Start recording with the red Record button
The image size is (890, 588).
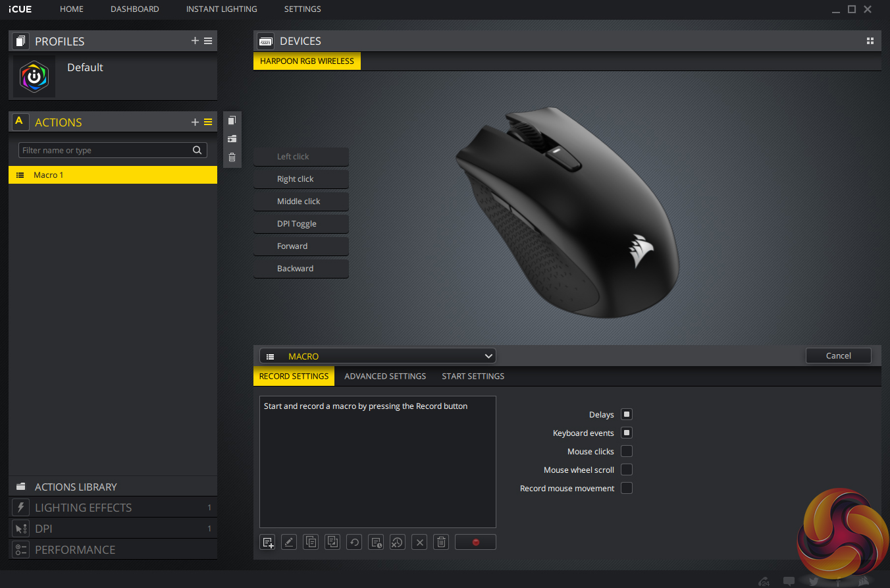[475, 542]
